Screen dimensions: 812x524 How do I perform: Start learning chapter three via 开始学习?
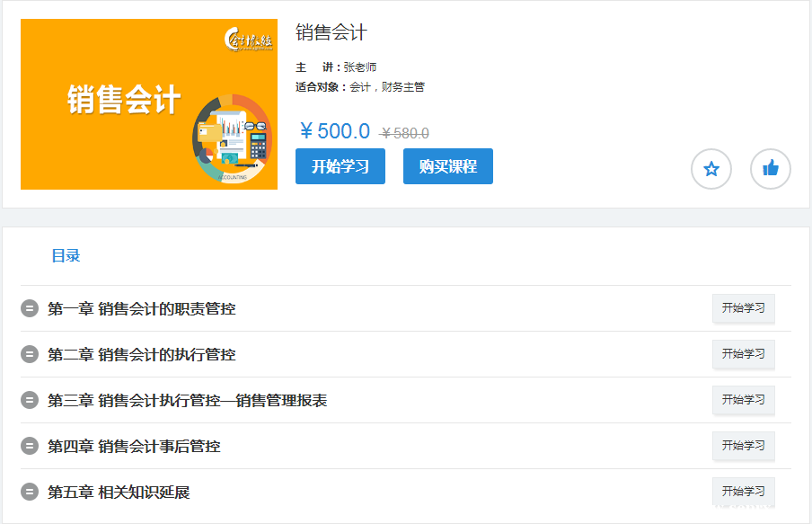click(x=743, y=400)
